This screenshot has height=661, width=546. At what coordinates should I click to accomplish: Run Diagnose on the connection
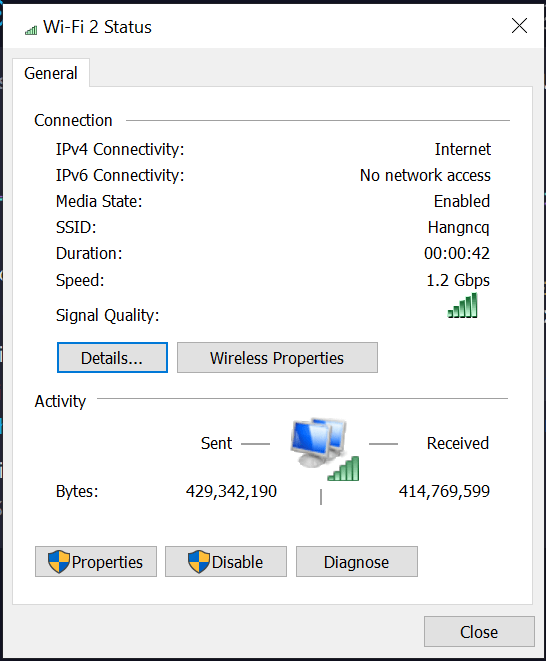pyautogui.click(x=357, y=562)
